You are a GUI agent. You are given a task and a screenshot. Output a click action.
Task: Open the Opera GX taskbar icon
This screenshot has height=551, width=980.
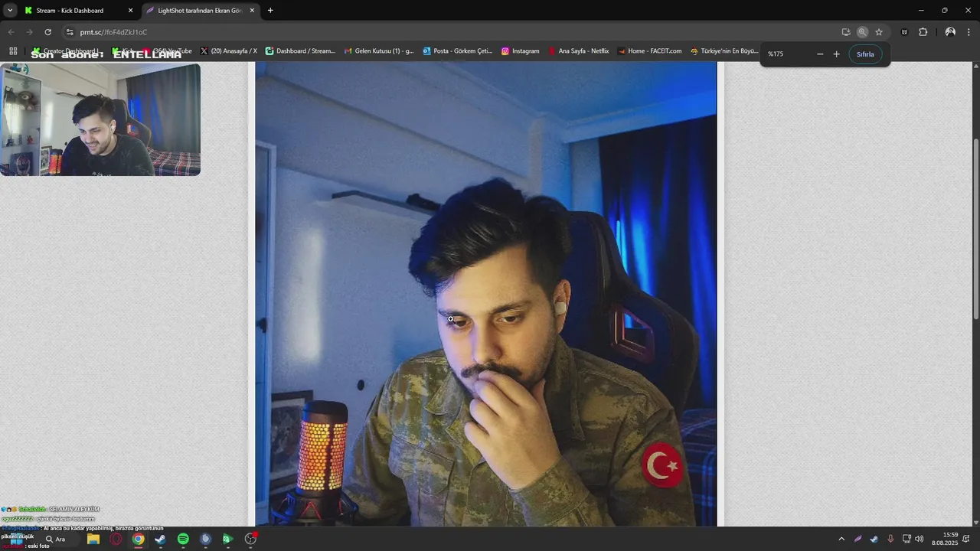point(116,539)
